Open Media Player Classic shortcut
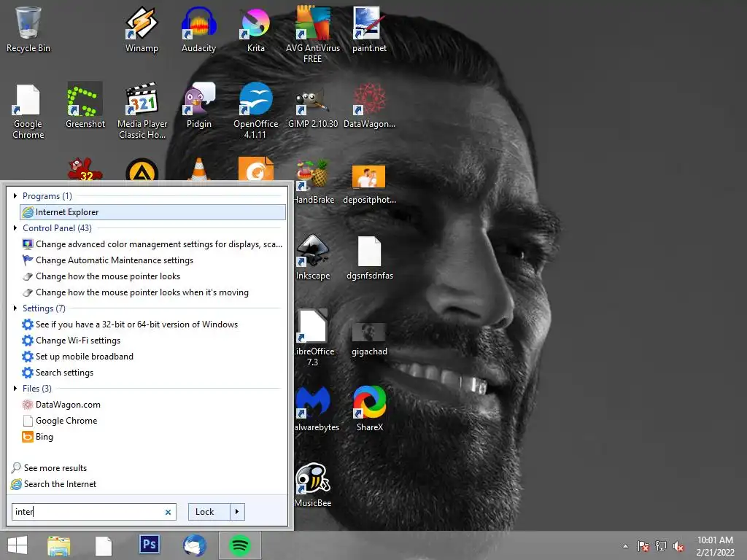Image resolution: width=747 pixels, height=560 pixels. (x=142, y=112)
